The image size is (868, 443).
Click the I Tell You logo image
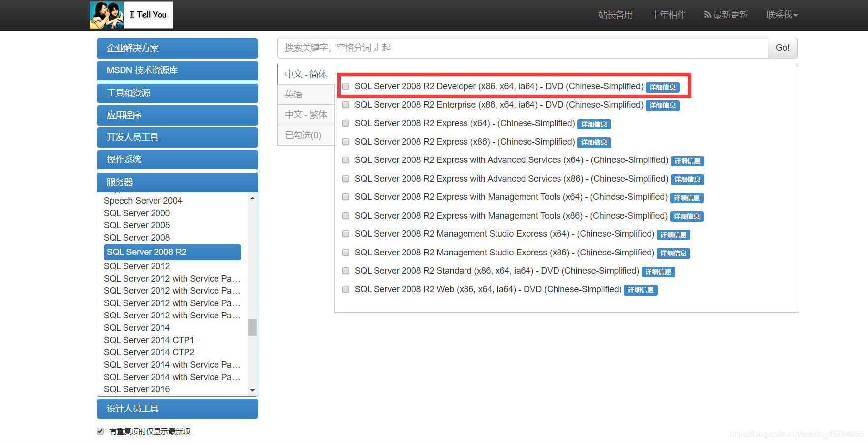(131, 15)
